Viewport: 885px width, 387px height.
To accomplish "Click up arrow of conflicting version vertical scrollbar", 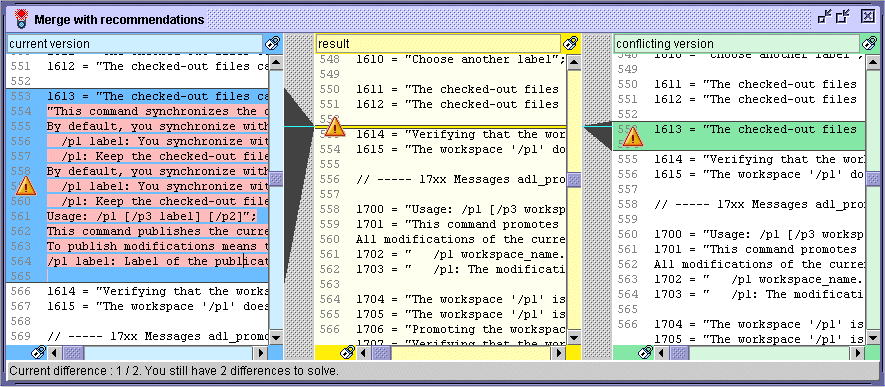I will 873,62.
